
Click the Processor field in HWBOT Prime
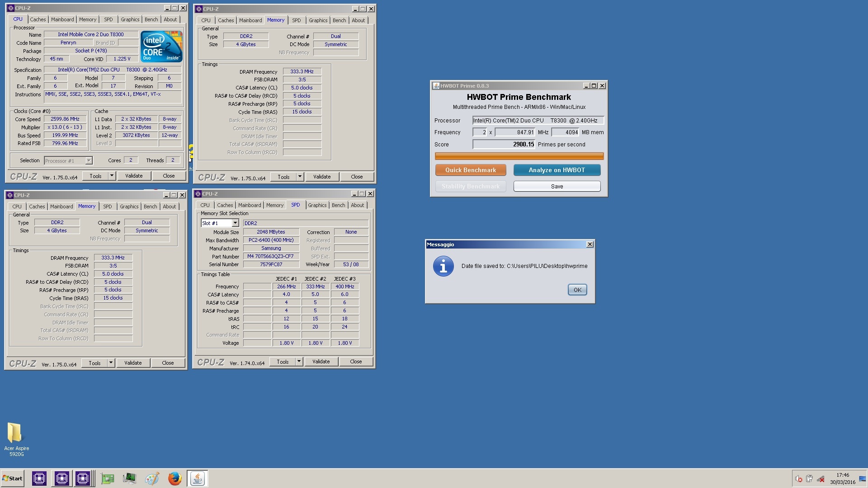538,121
